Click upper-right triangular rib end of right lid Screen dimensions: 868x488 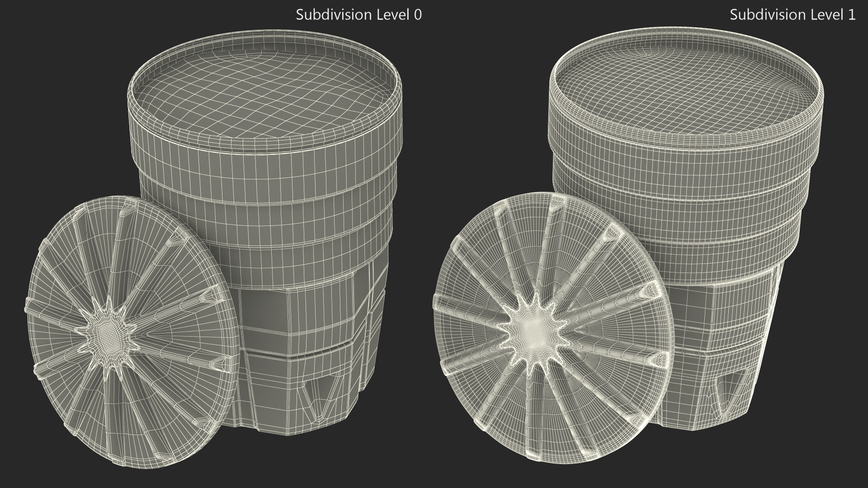613,234
